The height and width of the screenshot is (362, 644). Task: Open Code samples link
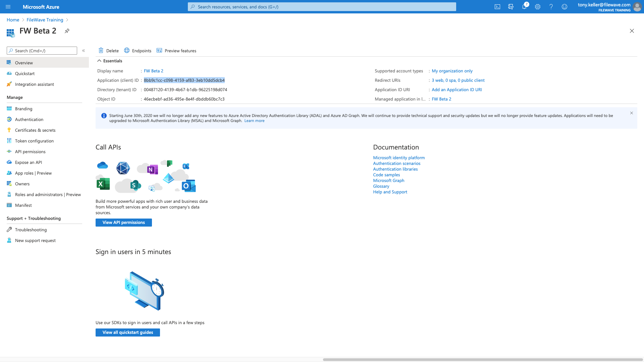point(386,175)
